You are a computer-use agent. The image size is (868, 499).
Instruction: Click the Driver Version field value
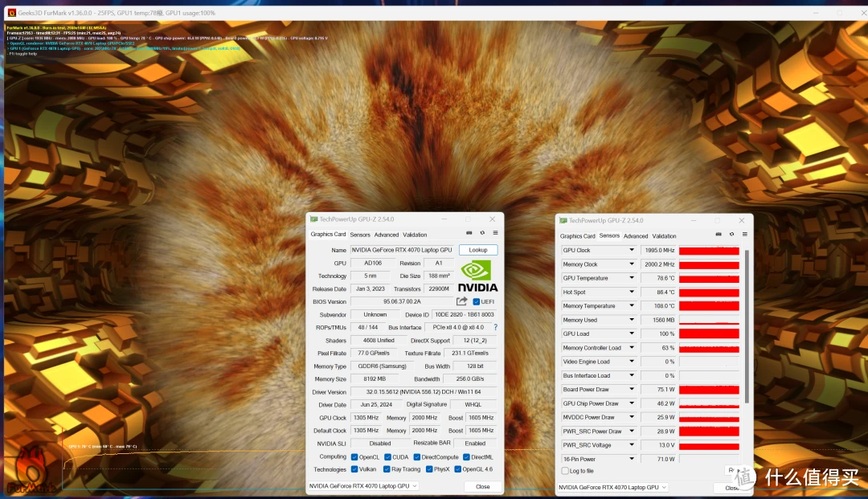pos(424,391)
